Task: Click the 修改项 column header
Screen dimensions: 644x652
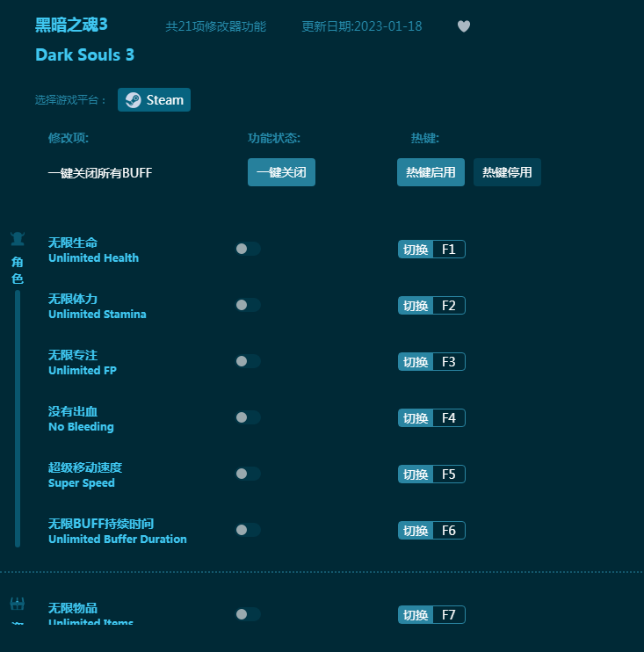Action: [x=69, y=138]
